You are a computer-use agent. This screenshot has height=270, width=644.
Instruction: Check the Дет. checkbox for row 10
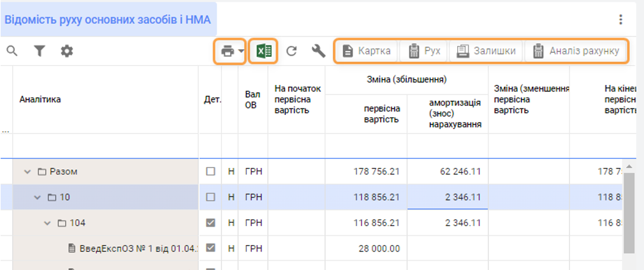click(x=210, y=197)
